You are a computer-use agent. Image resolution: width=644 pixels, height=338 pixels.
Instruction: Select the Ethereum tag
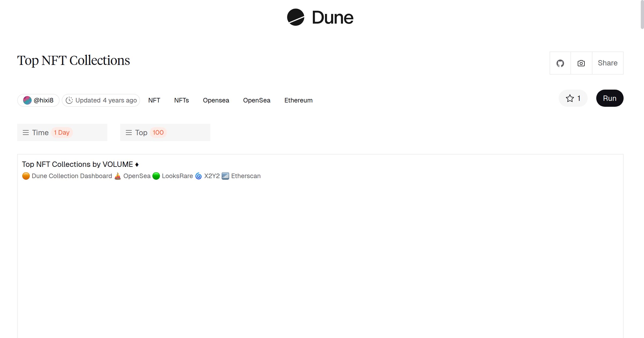[298, 100]
